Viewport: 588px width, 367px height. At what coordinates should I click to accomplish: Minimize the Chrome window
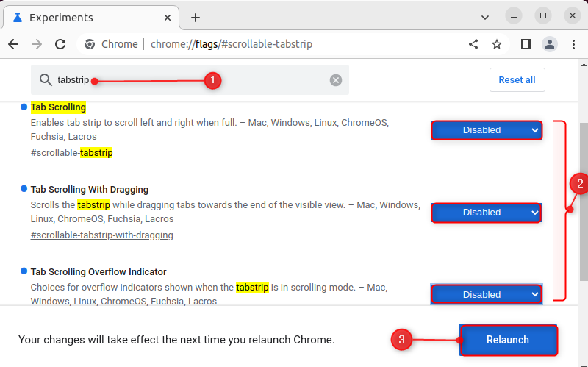tap(514, 16)
